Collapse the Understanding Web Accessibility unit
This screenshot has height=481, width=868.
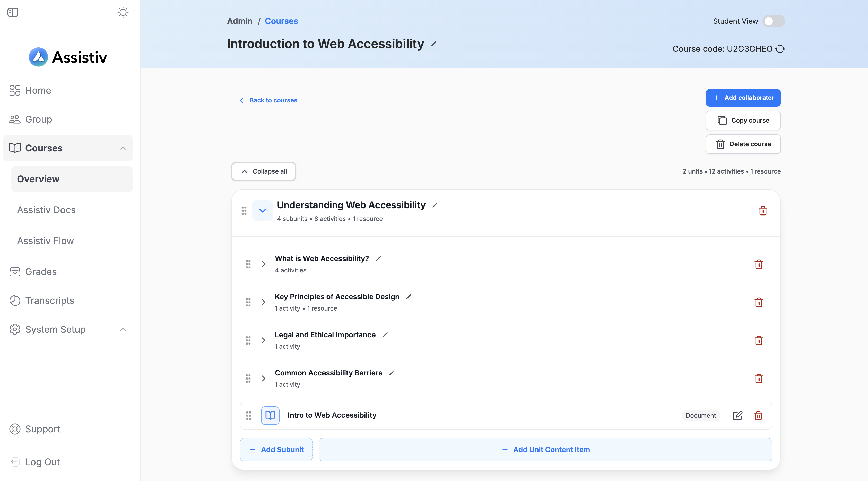pyautogui.click(x=262, y=211)
